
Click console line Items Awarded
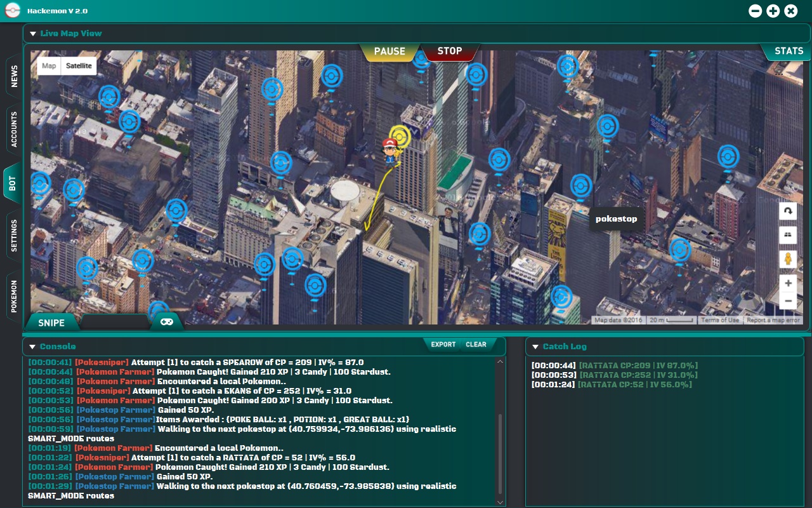219,420
